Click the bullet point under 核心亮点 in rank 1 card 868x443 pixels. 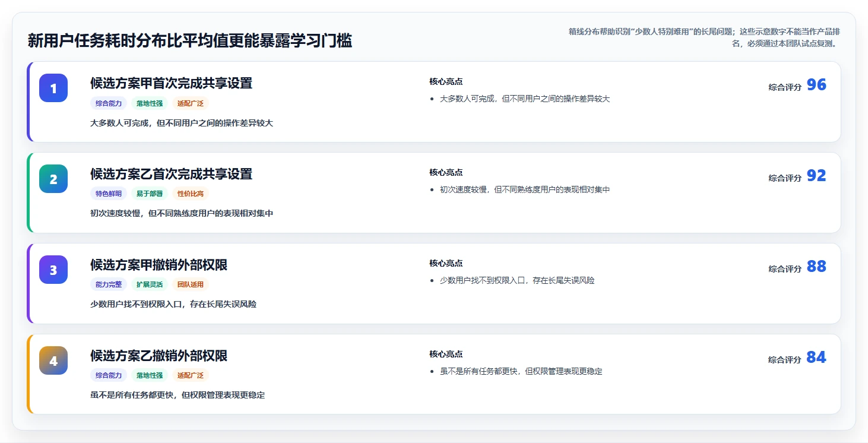(x=525, y=99)
